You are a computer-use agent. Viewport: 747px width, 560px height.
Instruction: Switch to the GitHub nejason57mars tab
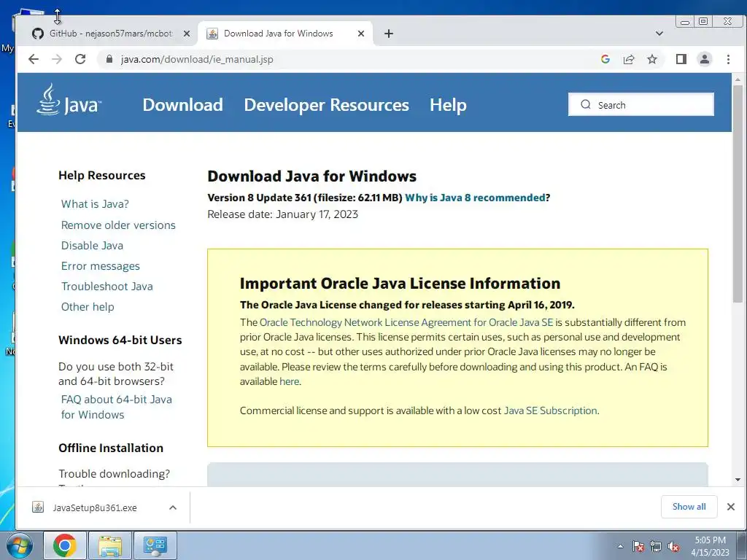pos(112,34)
